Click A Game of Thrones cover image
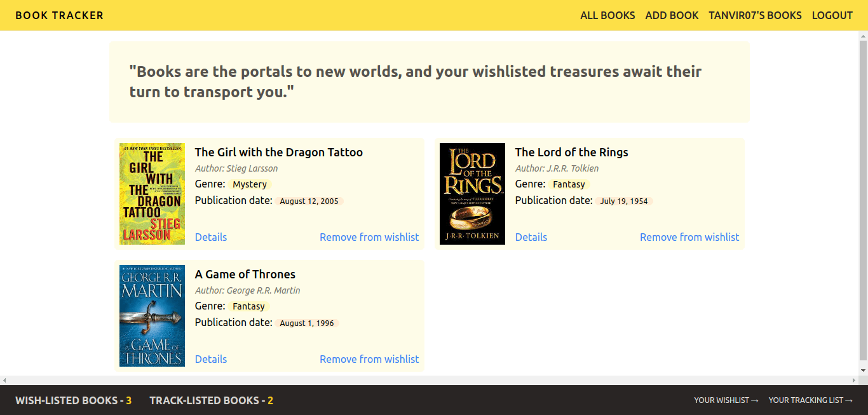The width and height of the screenshot is (868, 415). pyautogui.click(x=152, y=316)
